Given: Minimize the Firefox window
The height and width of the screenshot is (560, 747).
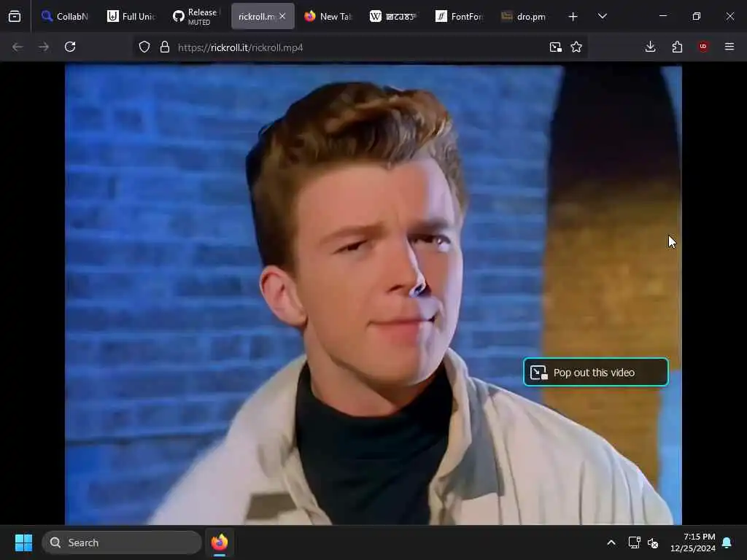Looking at the screenshot, I should click(662, 16).
